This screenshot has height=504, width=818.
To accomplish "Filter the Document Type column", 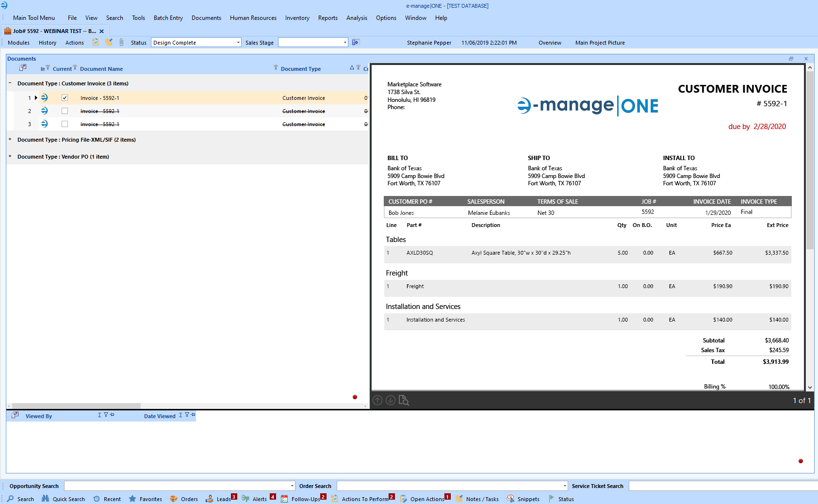I will coord(358,67).
